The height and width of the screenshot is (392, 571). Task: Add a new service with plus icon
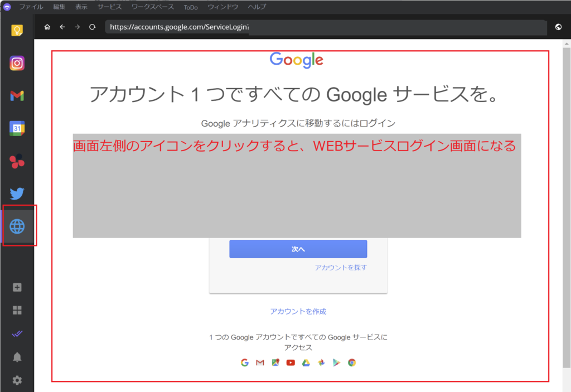(17, 287)
